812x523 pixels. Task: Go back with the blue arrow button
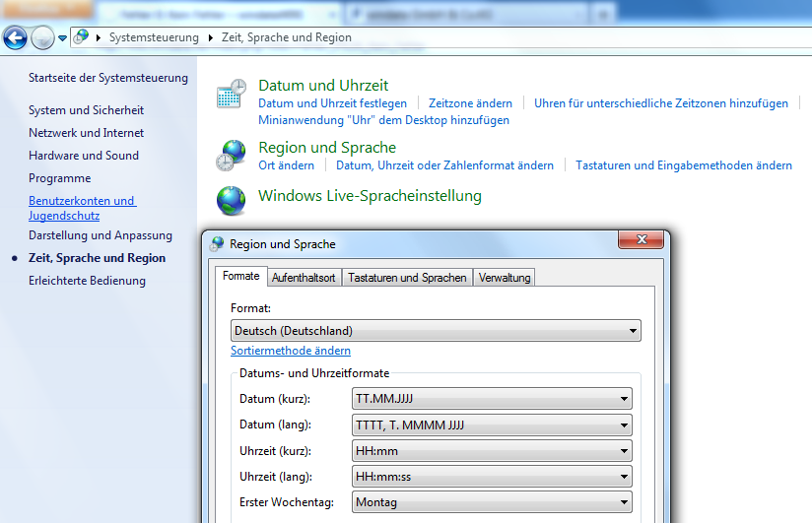[15, 37]
